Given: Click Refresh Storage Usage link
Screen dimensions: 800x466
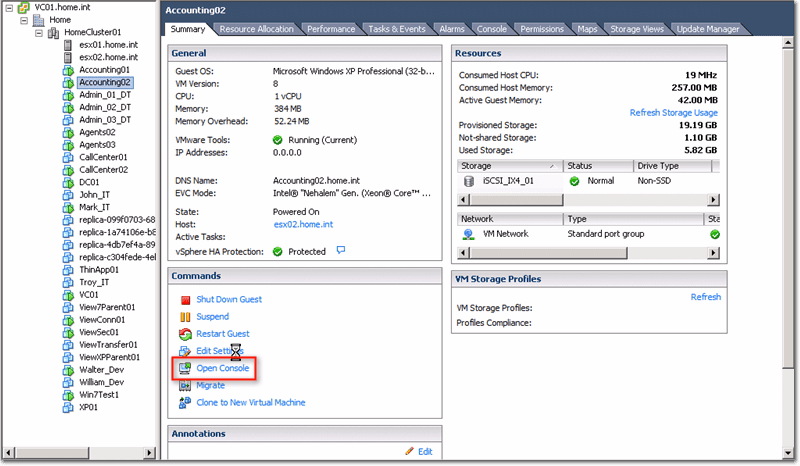Looking at the screenshot, I should click(673, 113).
